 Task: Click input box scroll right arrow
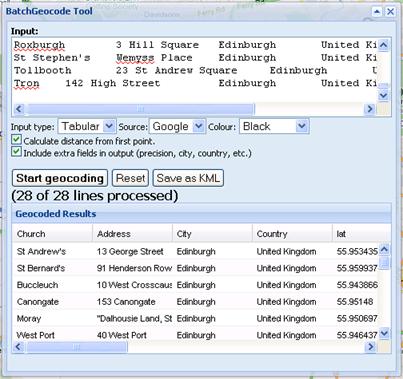(x=369, y=109)
